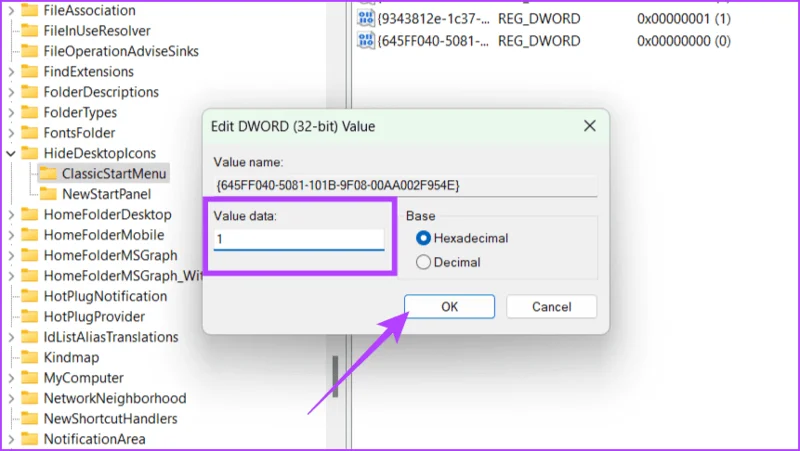Select the Kindmap tree label
The height and width of the screenshot is (451, 800).
pyautogui.click(x=71, y=357)
